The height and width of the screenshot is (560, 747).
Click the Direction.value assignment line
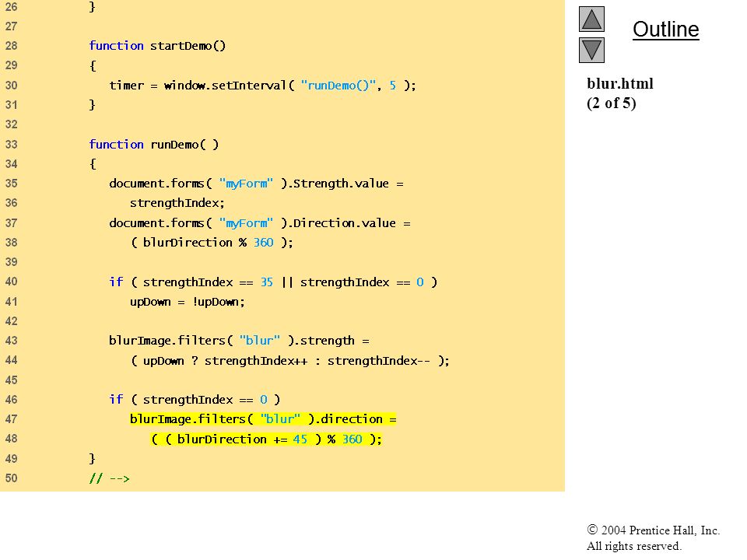tap(260, 223)
